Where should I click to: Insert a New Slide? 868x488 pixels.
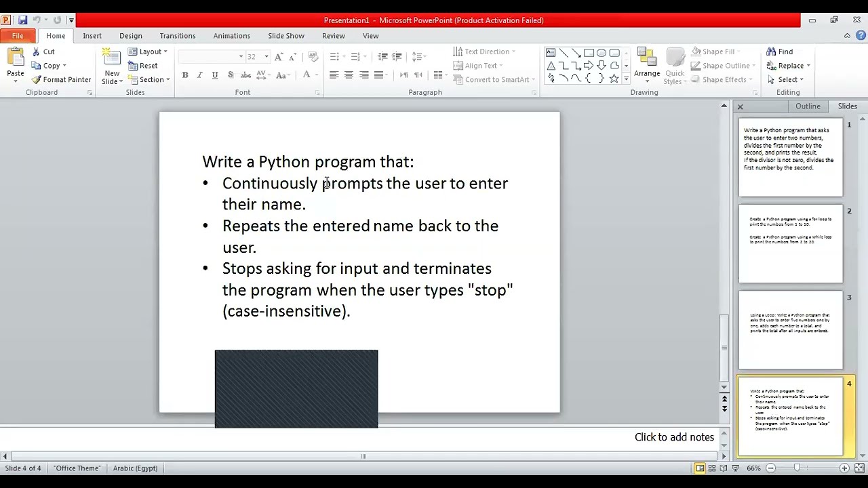[x=112, y=66]
